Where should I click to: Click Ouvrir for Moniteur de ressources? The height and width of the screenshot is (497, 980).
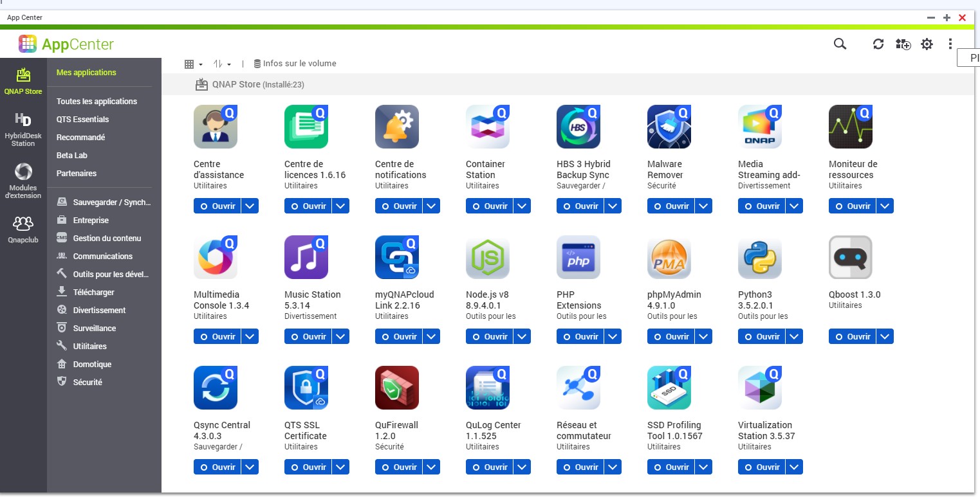[x=851, y=206]
